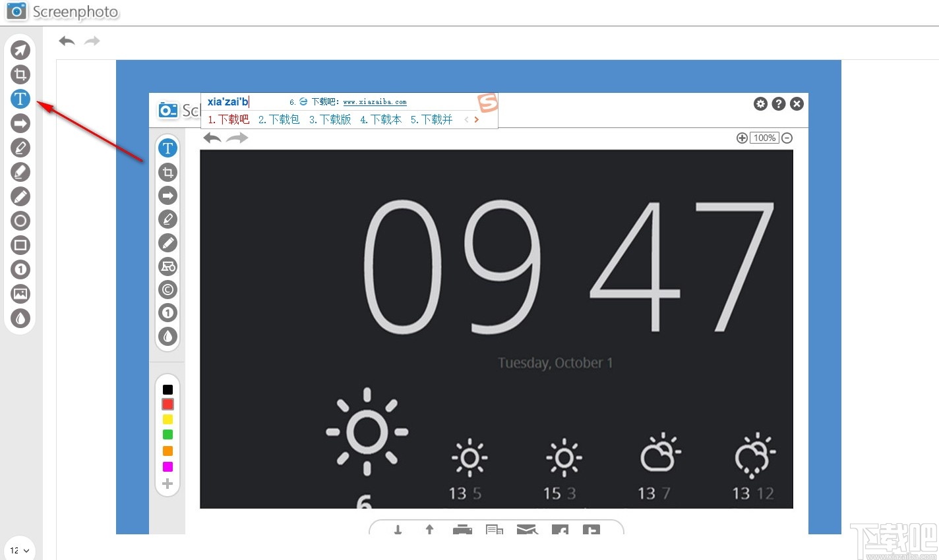Choose the pen tool in the left sidebar
939x560 pixels.
pos(20,148)
